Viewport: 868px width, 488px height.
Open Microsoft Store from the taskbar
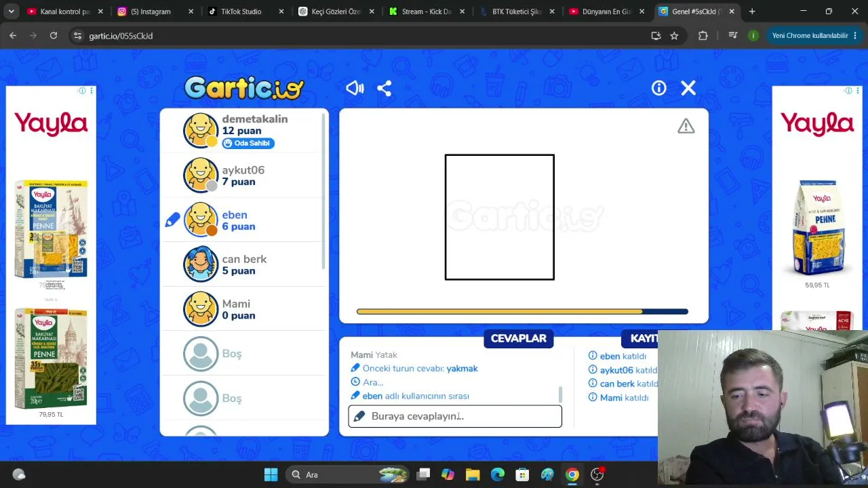point(522,474)
